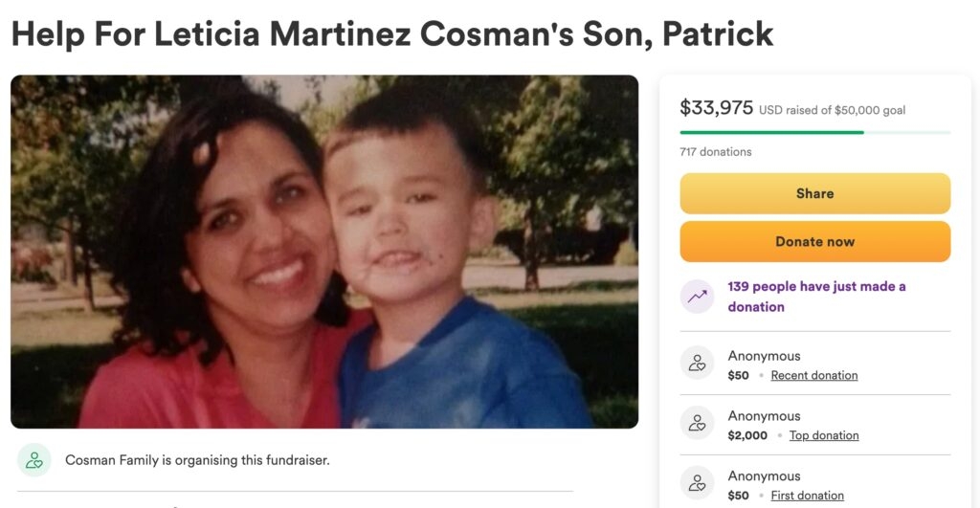Screen dimensions: 980x508
Task: Click the fundraiser title heading
Action: tap(392, 33)
